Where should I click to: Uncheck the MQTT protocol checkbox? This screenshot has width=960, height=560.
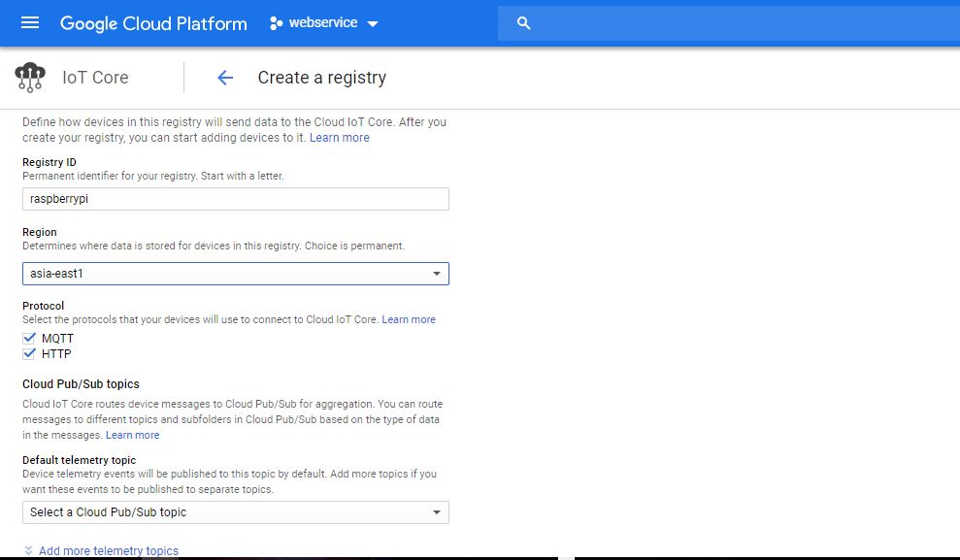29,338
